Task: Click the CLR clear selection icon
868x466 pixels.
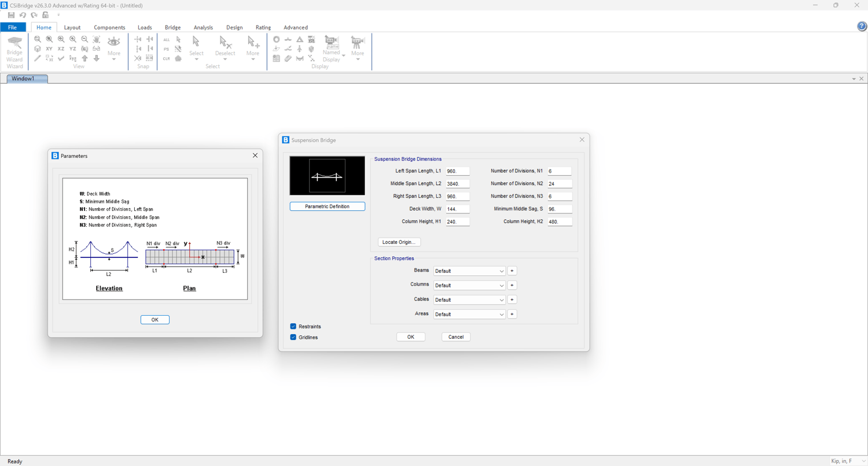Action: coord(167,58)
